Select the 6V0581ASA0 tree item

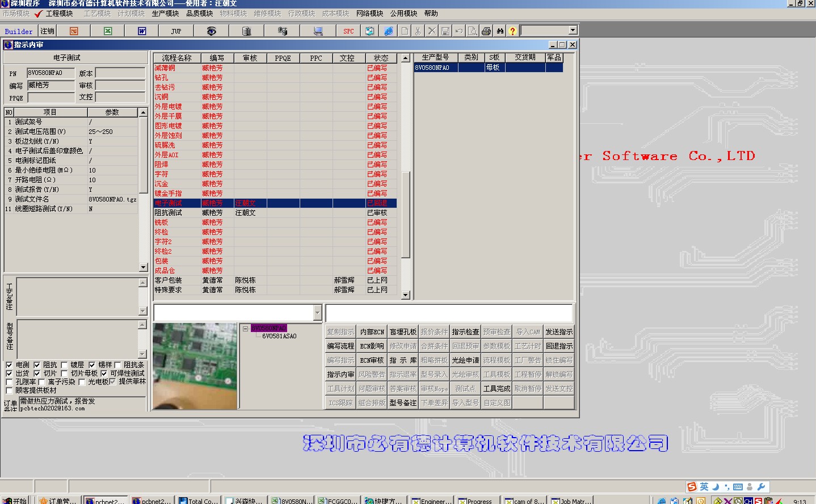click(x=279, y=337)
